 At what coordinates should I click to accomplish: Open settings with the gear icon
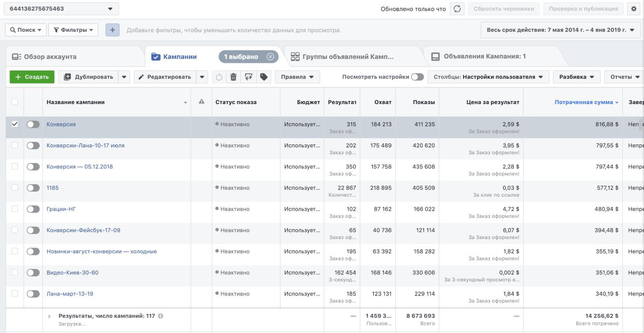click(x=634, y=9)
